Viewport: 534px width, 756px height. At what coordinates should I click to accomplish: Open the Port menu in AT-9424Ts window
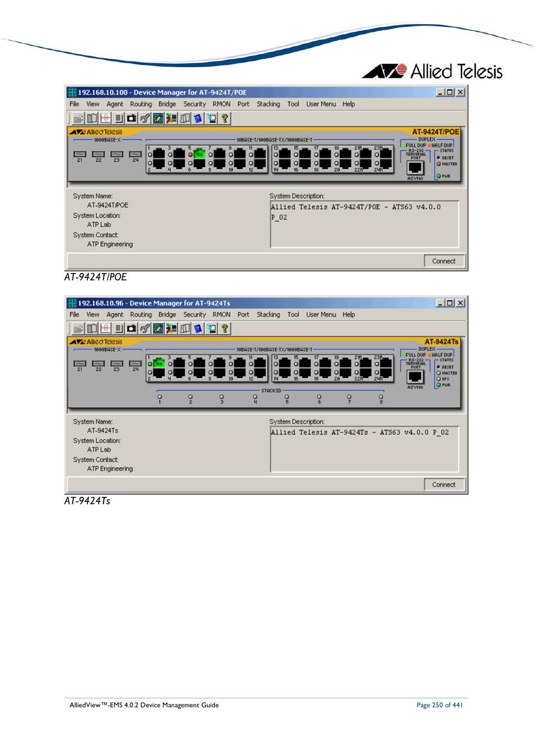coord(243,314)
